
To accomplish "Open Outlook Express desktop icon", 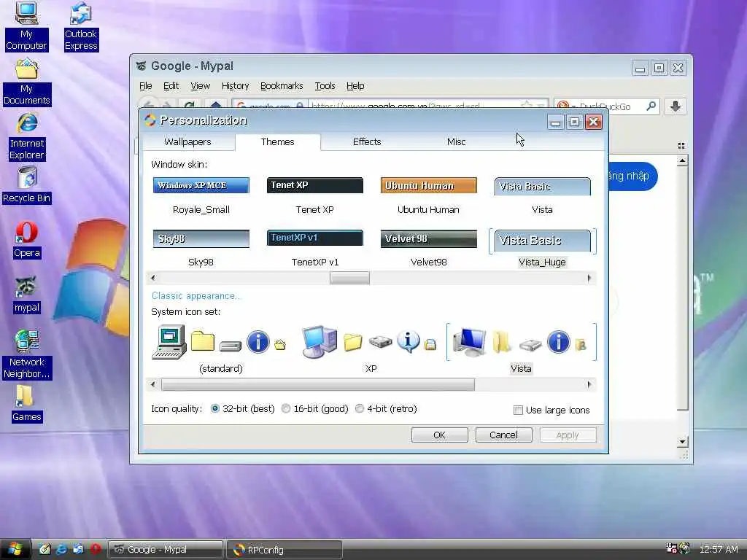I will 80,25.
